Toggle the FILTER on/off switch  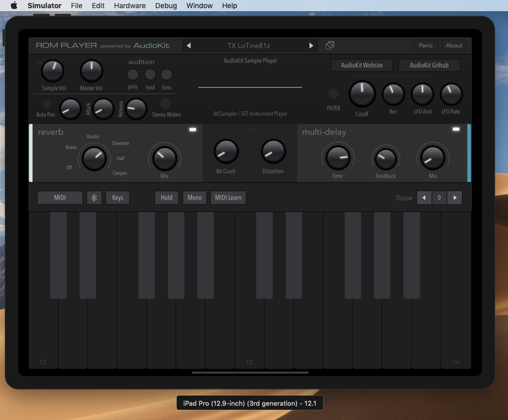point(333,93)
